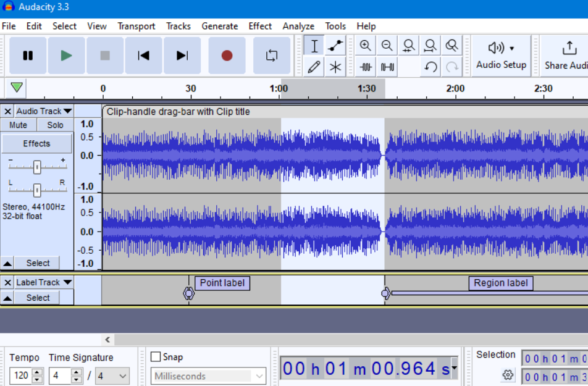Click the horizontal scrollbar left arrow

pos(107,340)
